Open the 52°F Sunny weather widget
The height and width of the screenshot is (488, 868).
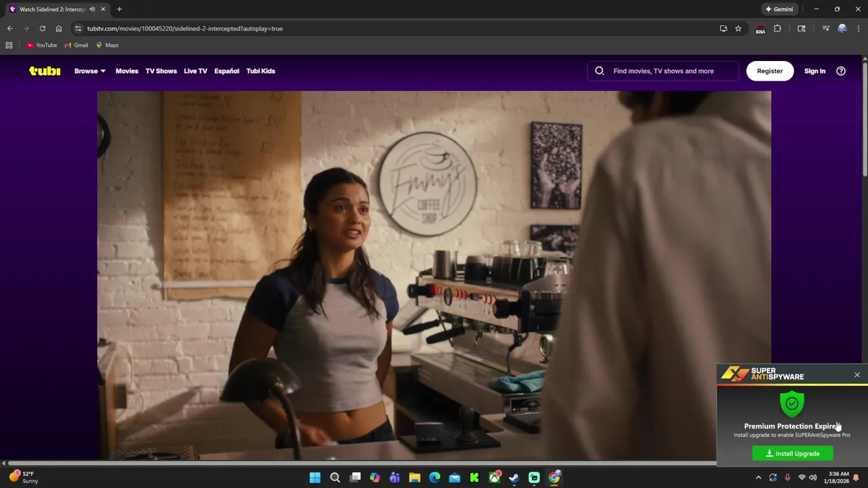(x=23, y=477)
